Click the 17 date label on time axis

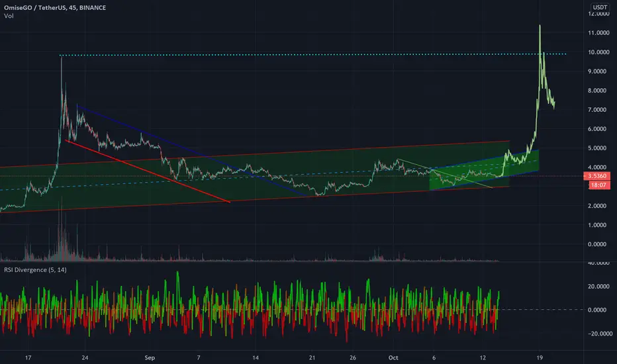(28, 357)
